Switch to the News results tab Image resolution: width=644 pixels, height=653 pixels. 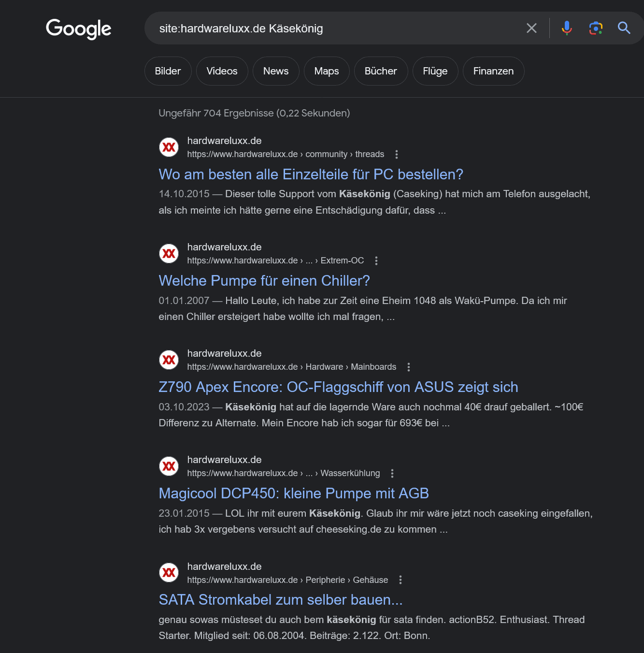(x=276, y=71)
